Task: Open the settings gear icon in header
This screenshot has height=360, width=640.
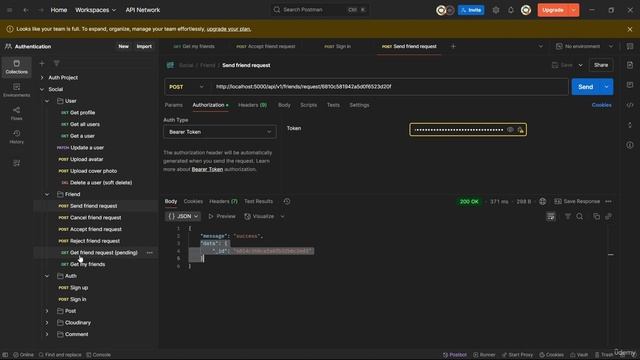Action: pos(496,10)
